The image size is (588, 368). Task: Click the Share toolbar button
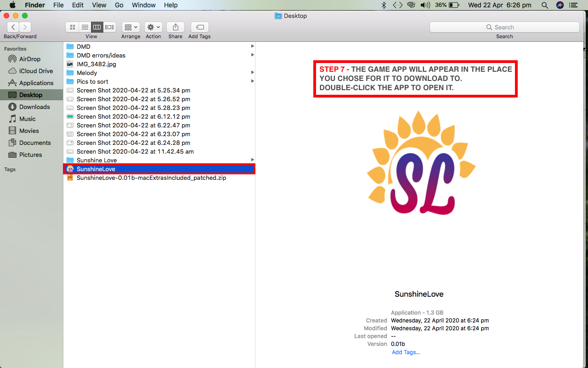175,27
